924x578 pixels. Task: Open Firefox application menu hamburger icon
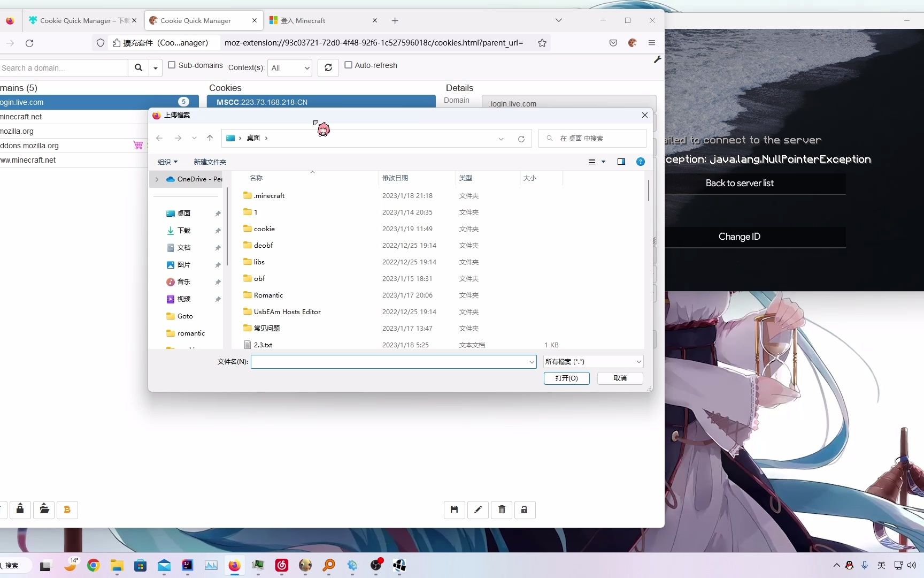(x=652, y=43)
